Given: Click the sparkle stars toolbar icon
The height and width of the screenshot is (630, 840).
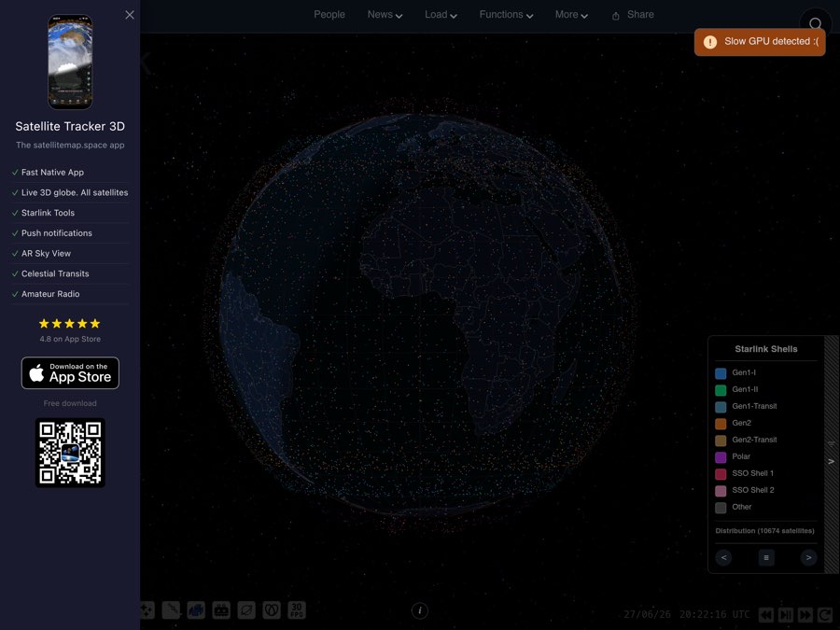Looking at the screenshot, I should pyautogui.click(x=147, y=609).
